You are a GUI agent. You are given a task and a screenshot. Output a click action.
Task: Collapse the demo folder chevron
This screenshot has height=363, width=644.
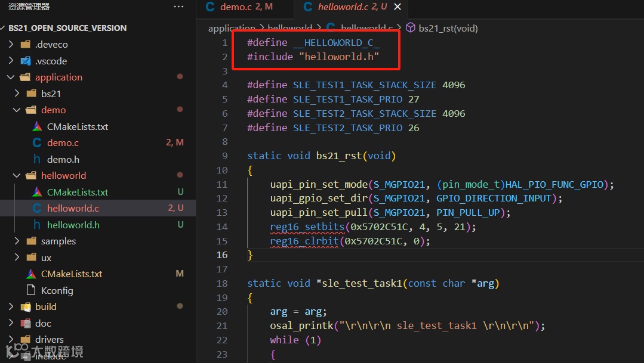[x=17, y=110]
